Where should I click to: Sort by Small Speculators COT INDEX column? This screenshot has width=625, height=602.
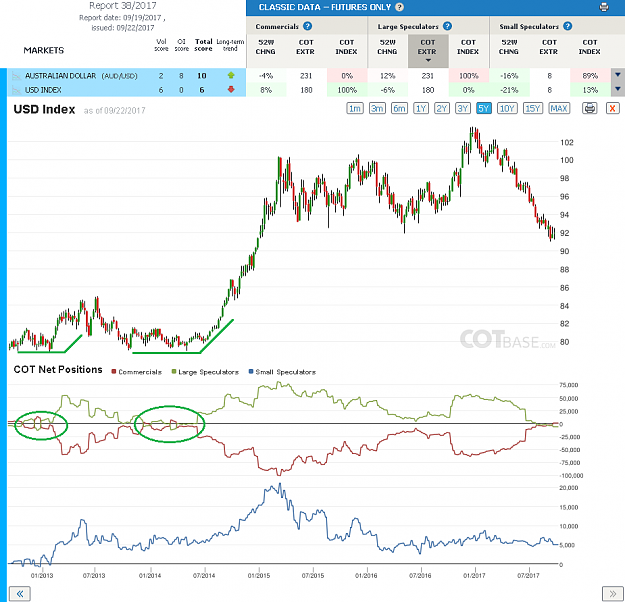pos(590,47)
